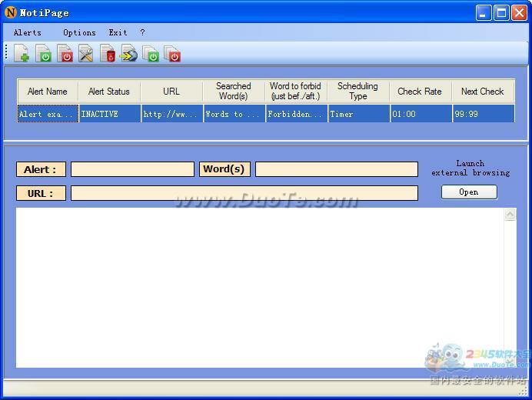Click the large white preview content area
Image resolution: width=532 pixels, height=400 pixels.
[x=260, y=288]
